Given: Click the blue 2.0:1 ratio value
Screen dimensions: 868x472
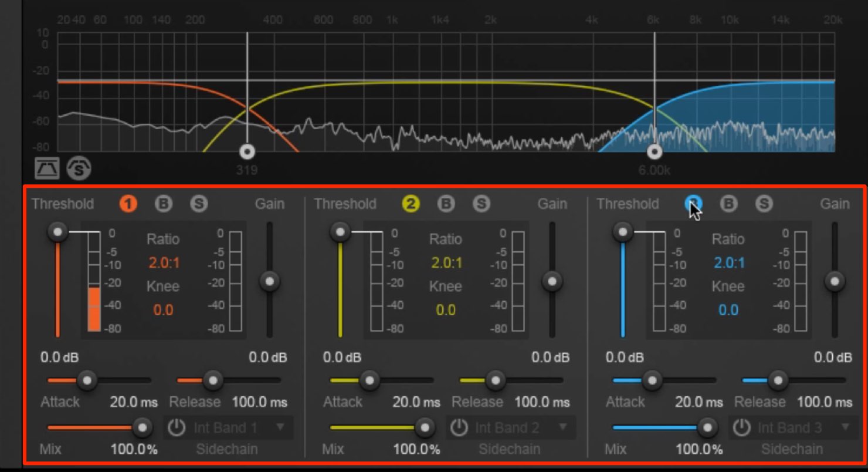Looking at the screenshot, I should [x=729, y=263].
